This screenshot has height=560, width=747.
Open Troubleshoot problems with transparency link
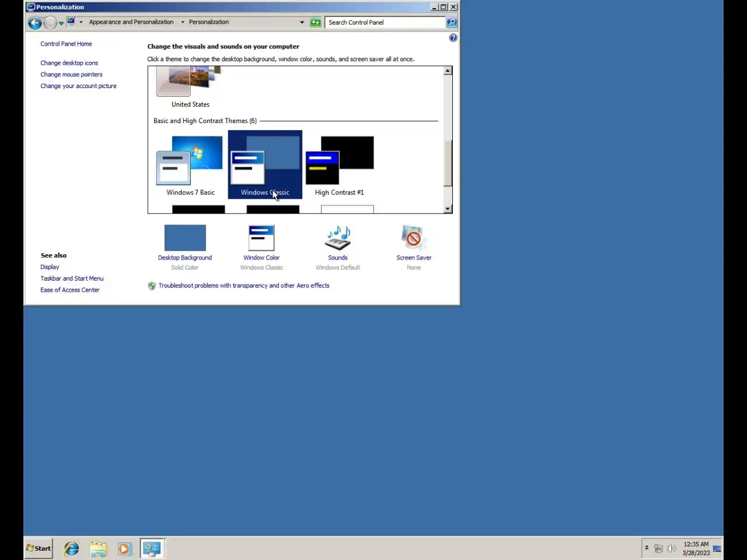(244, 286)
